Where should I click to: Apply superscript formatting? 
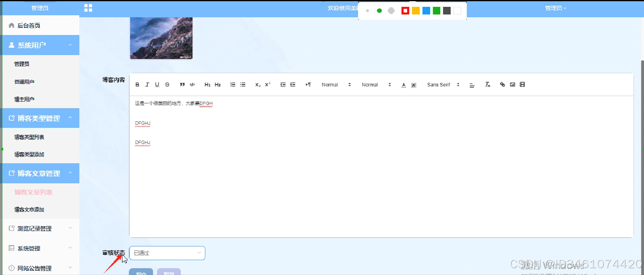tap(268, 85)
